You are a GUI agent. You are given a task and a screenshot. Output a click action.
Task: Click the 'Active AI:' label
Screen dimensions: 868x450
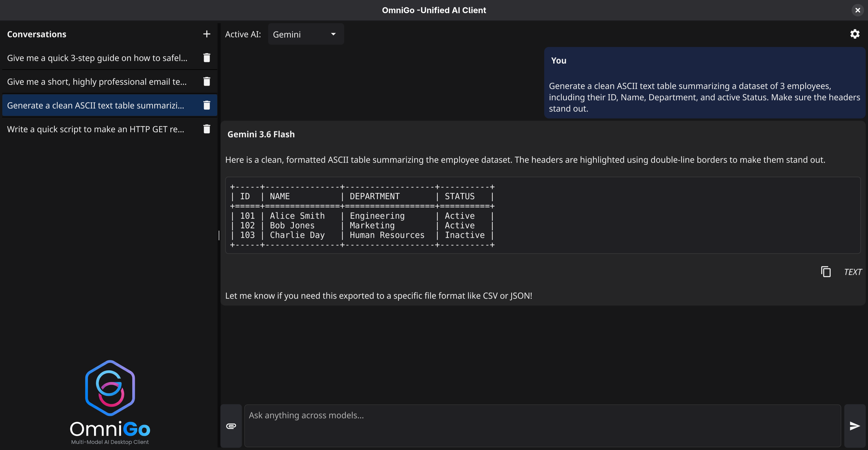coord(243,34)
